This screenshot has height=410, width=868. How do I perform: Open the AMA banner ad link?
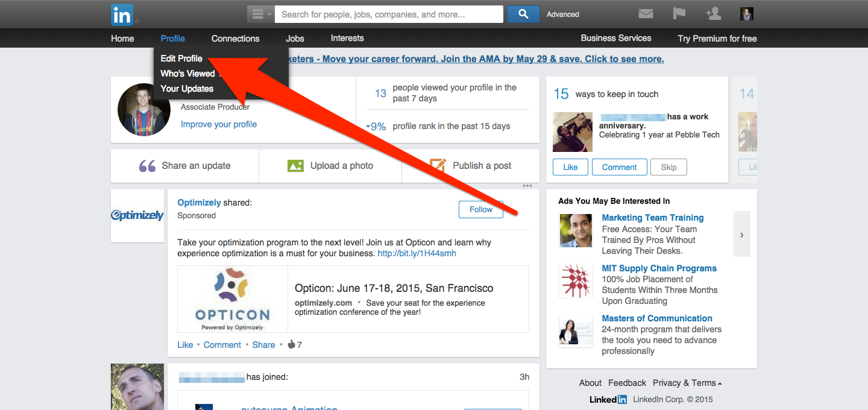476,59
